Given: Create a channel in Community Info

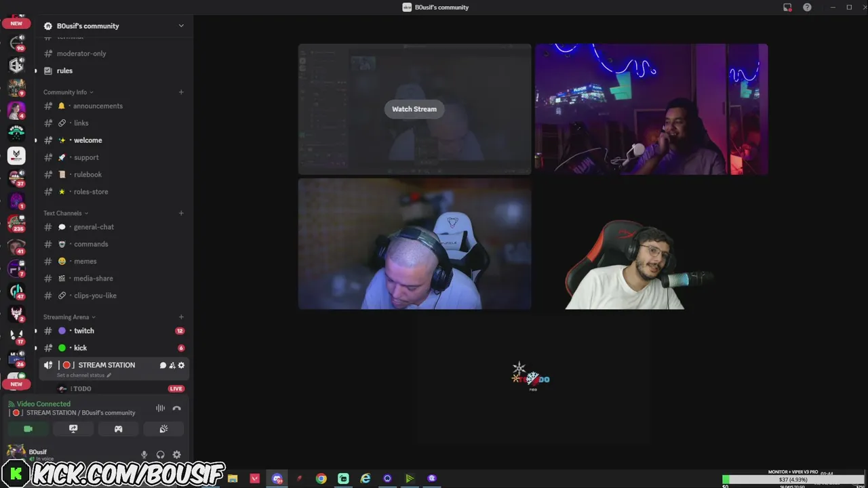Looking at the screenshot, I should 181,92.
